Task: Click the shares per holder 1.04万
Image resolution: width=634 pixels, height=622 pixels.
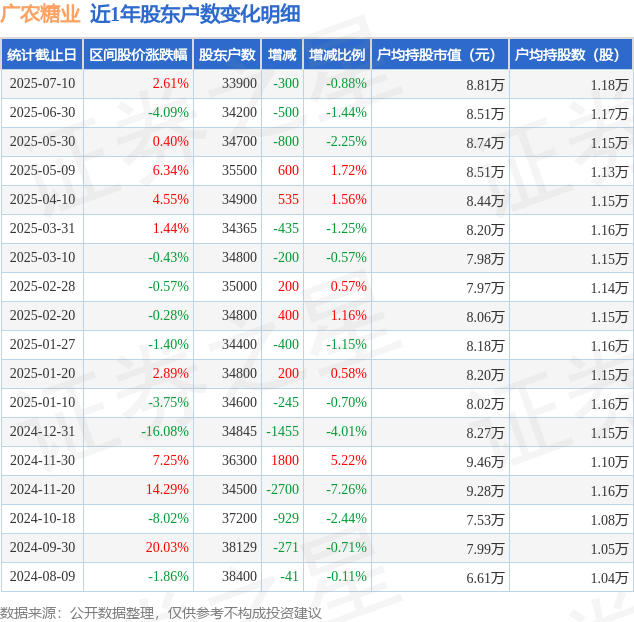Action: point(609,578)
